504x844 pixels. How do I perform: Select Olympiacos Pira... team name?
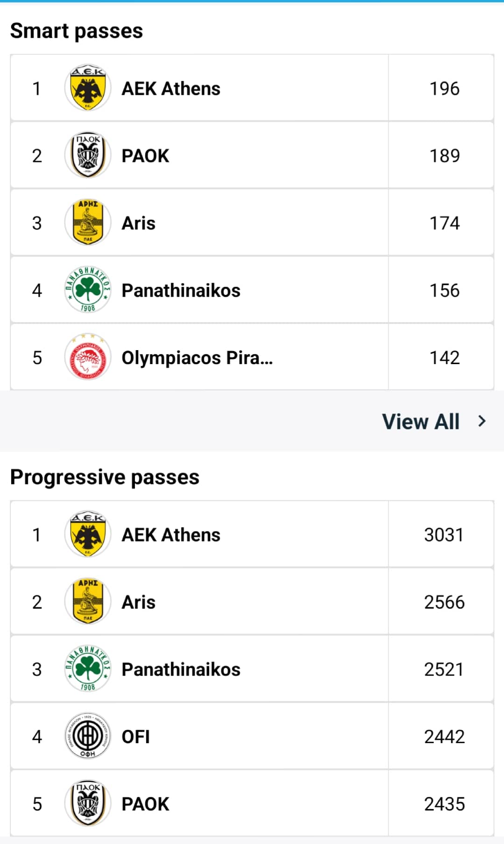[197, 358]
